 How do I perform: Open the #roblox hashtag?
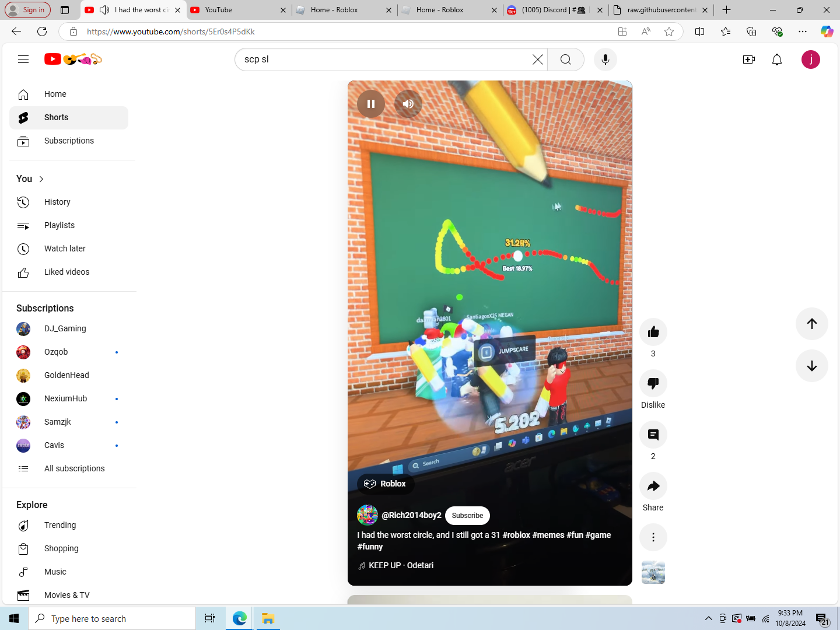coord(516,535)
